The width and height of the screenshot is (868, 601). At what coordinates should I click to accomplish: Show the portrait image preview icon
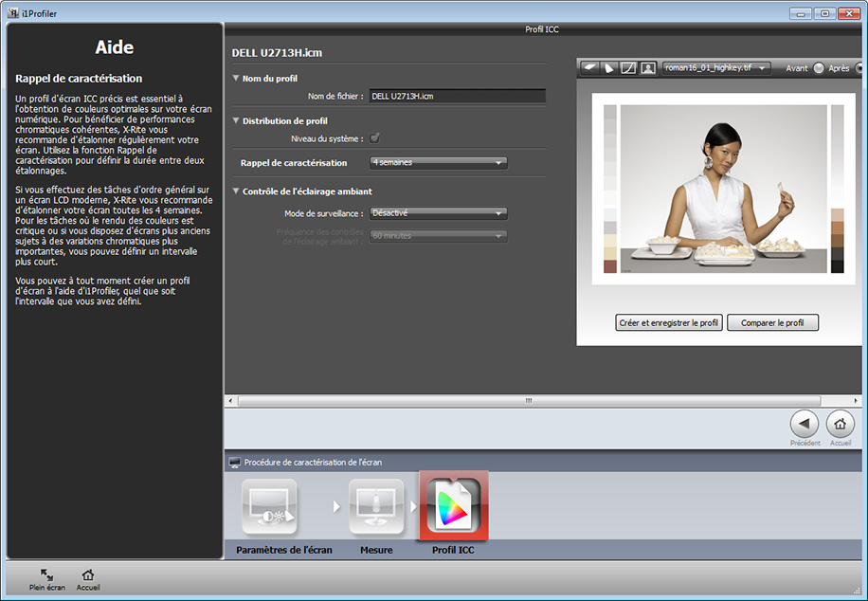coord(647,68)
